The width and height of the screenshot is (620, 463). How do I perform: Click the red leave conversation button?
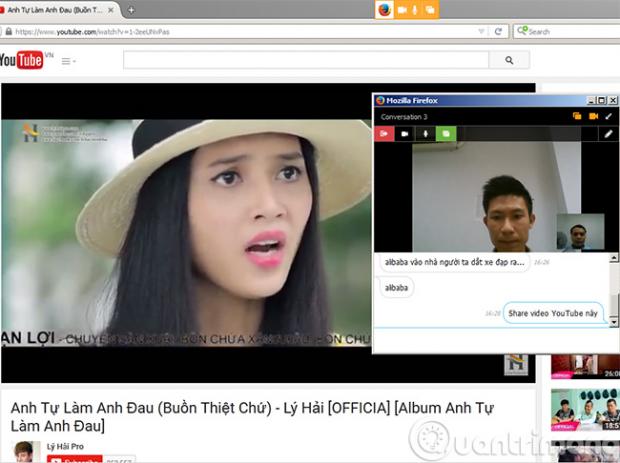point(384,134)
